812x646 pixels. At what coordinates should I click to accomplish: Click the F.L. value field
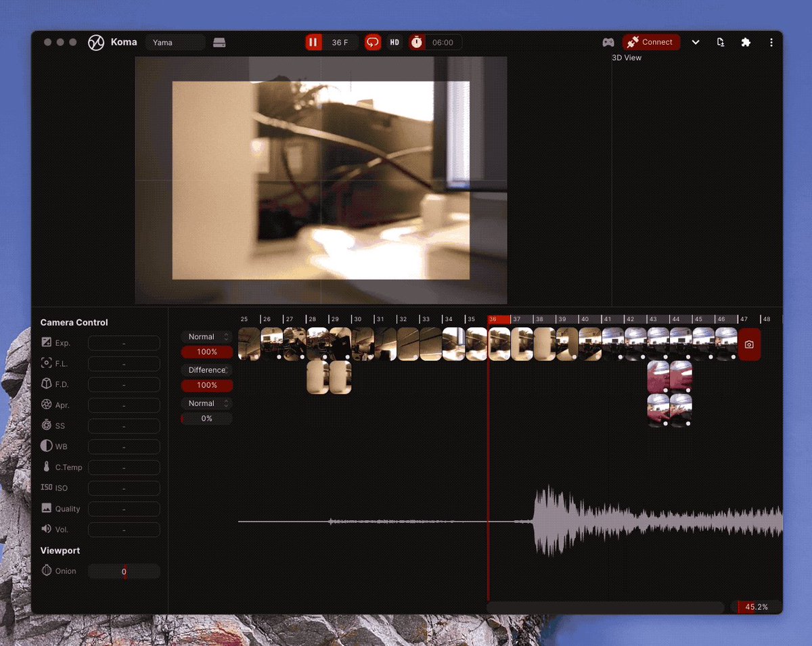coord(124,364)
